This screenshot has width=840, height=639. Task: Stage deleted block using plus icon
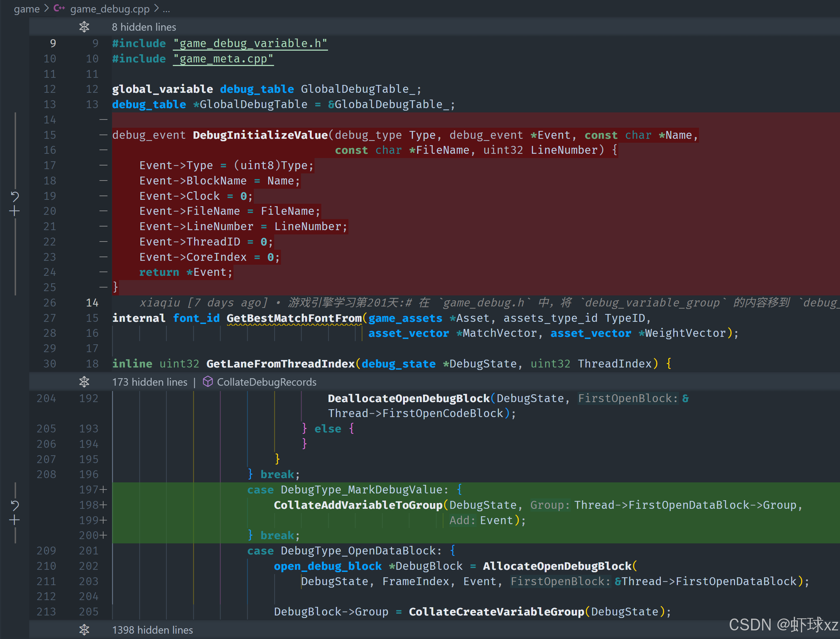click(x=15, y=211)
